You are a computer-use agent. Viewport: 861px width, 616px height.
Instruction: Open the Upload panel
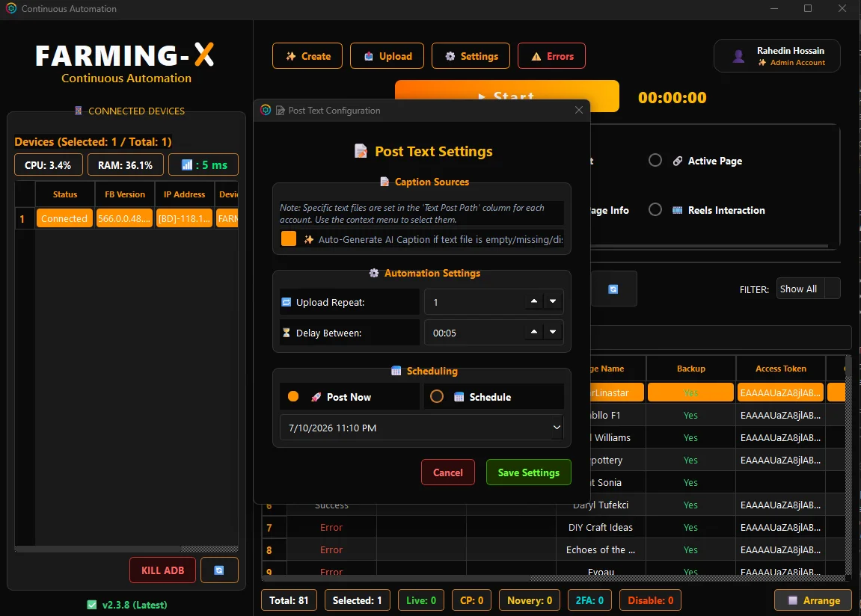[387, 56]
